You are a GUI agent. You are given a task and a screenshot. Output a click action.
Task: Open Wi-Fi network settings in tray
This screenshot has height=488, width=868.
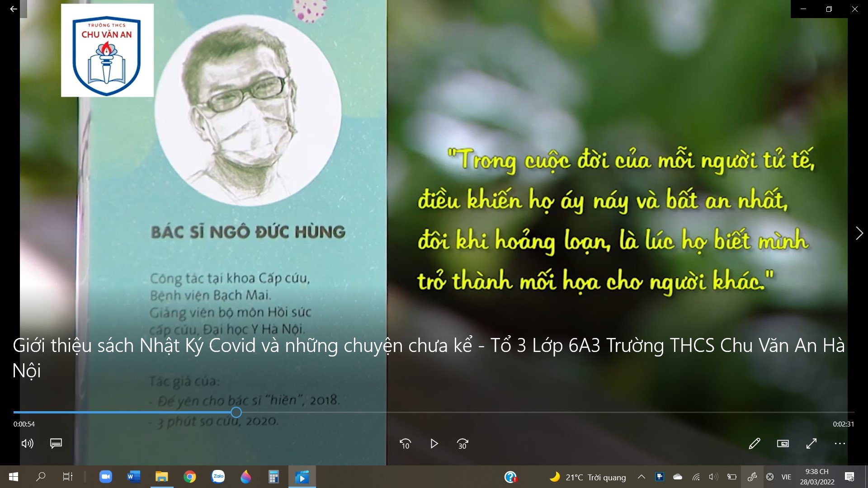point(696,477)
